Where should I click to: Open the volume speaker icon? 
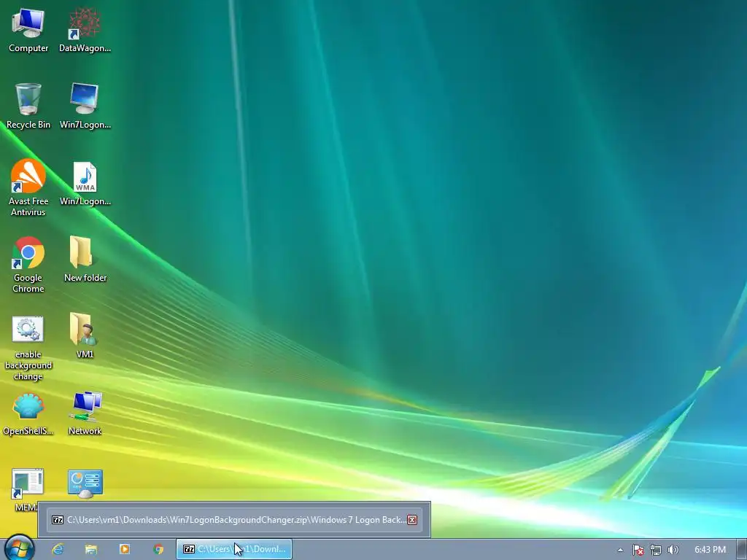coord(673,550)
